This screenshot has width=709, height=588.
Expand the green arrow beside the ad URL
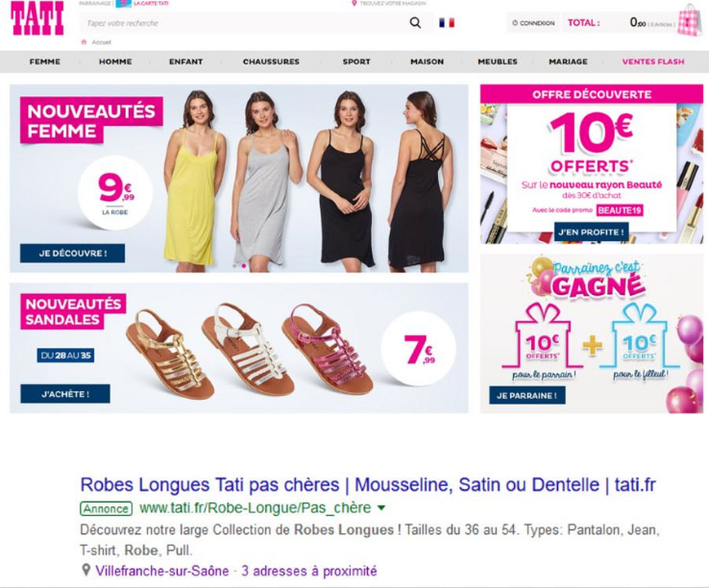click(x=381, y=508)
